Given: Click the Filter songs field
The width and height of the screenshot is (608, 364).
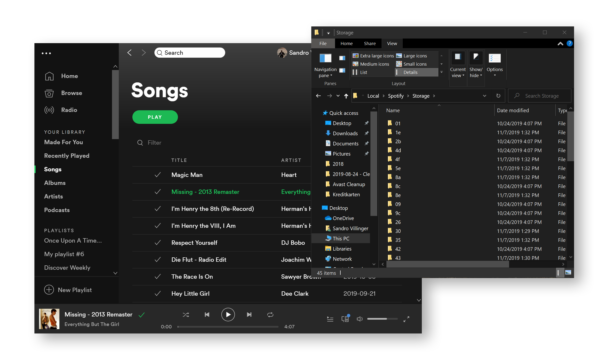Looking at the screenshot, I should [x=155, y=143].
